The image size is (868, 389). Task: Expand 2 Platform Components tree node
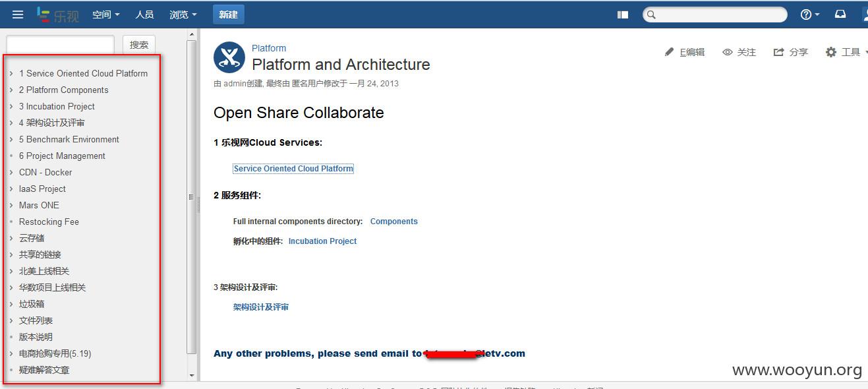tap(11, 90)
